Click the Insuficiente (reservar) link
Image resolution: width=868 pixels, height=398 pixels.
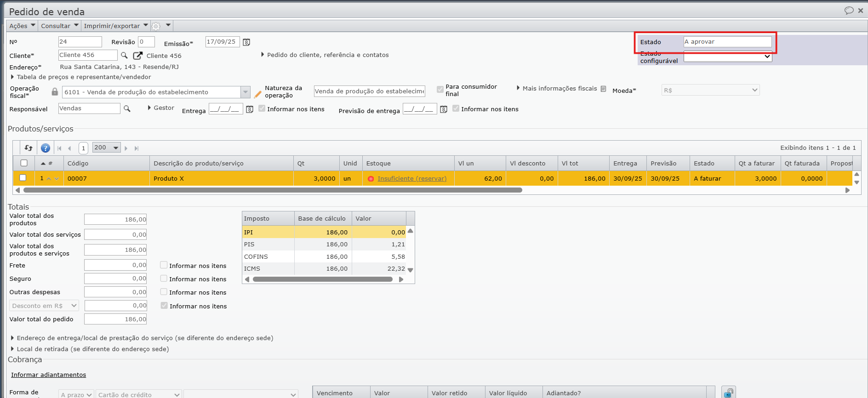click(x=412, y=179)
